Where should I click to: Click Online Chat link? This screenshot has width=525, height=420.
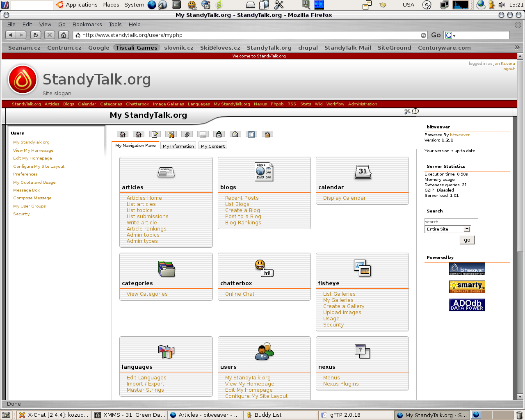[x=240, y=294]
